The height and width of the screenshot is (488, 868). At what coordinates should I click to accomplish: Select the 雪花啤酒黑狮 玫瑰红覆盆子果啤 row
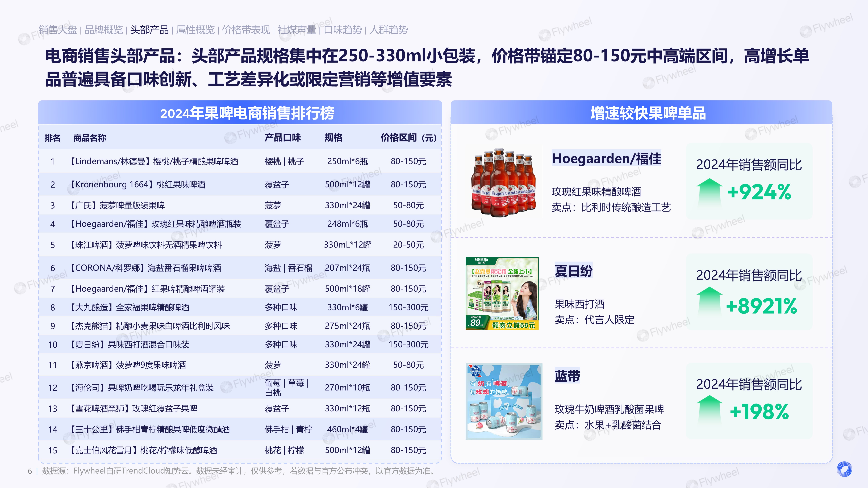[240, 409]
